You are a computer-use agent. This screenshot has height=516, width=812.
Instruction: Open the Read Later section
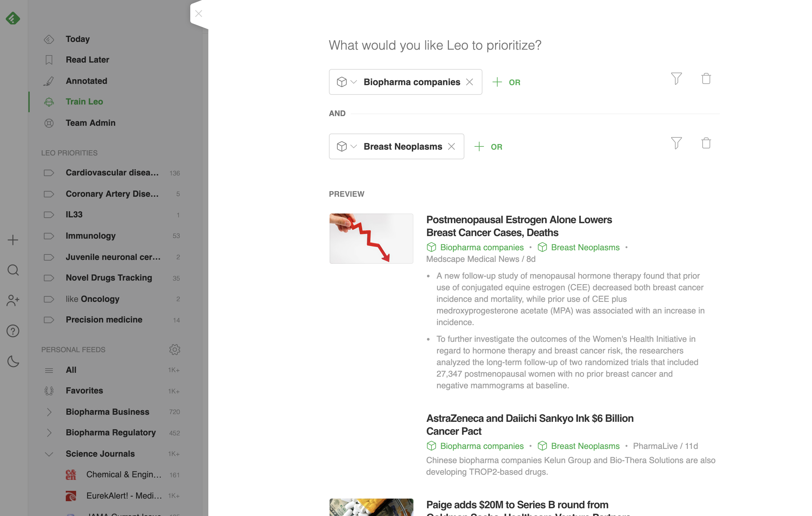87,60
